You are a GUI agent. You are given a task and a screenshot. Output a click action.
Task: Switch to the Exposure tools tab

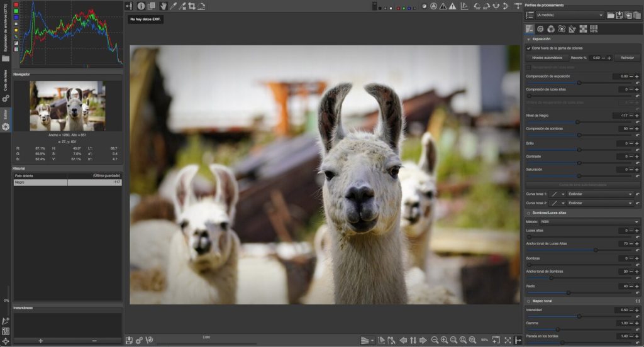530,29
